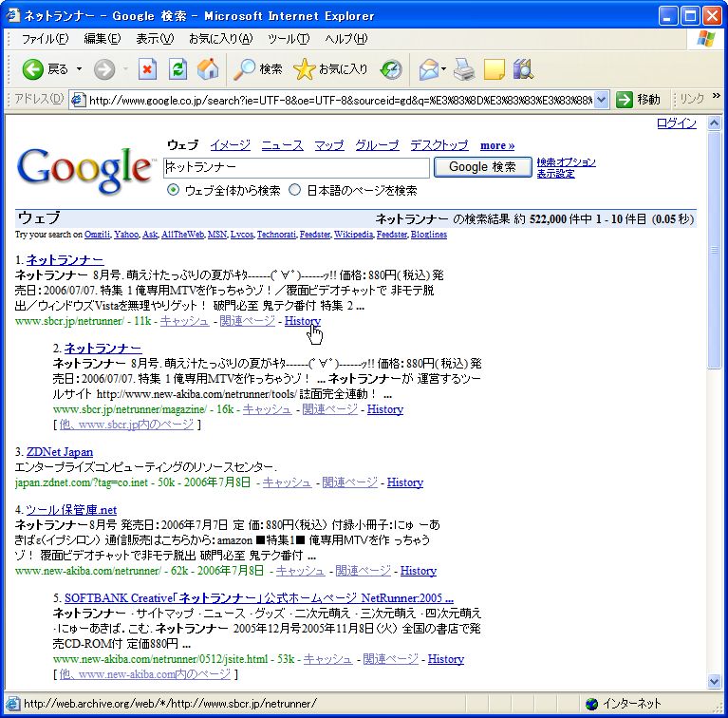Open the 他、www.sbcr.jp内のページ link

[x=126, y=424]
